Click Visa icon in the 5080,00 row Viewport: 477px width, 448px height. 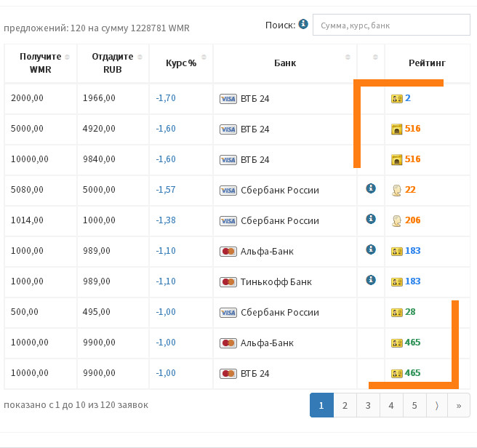click(228, 191)
